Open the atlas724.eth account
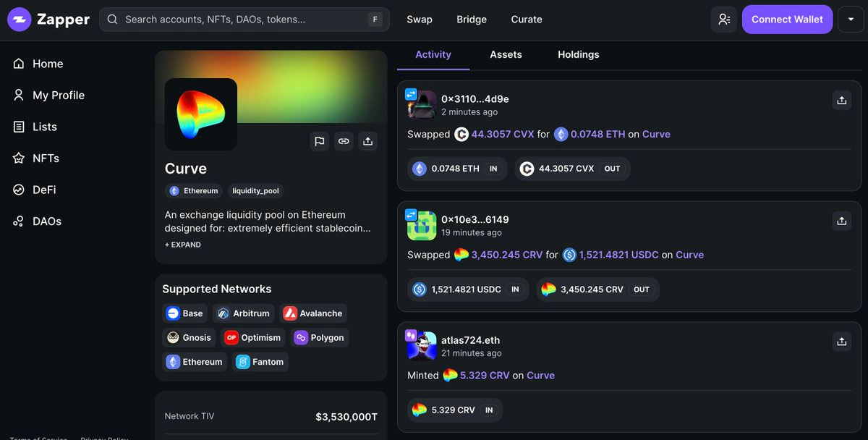The image size is (868, 440). [x=470, y=340]
